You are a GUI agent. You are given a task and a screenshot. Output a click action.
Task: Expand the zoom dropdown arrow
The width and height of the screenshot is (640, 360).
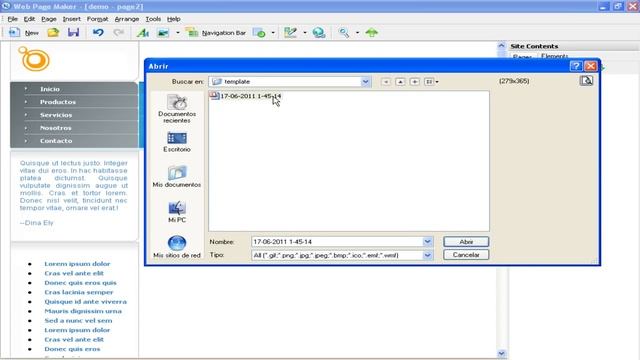point(357,33)
